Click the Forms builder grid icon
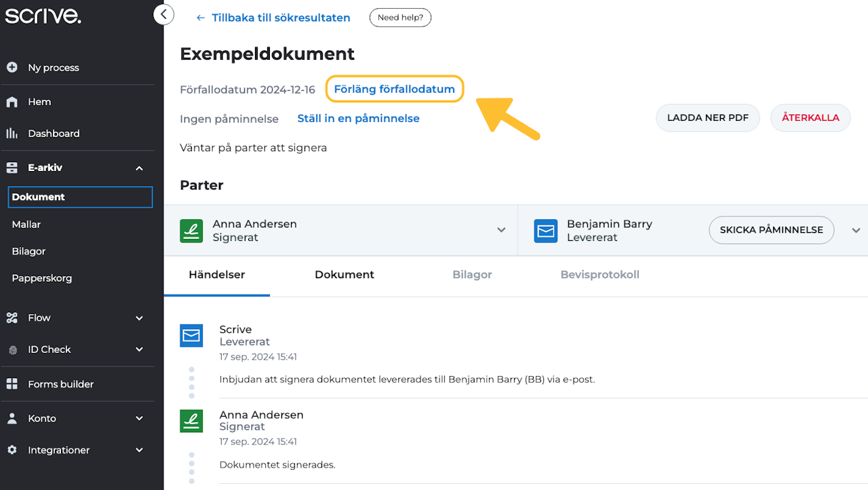This screenshot has height=490, width=868. click(x=12, y=384)
